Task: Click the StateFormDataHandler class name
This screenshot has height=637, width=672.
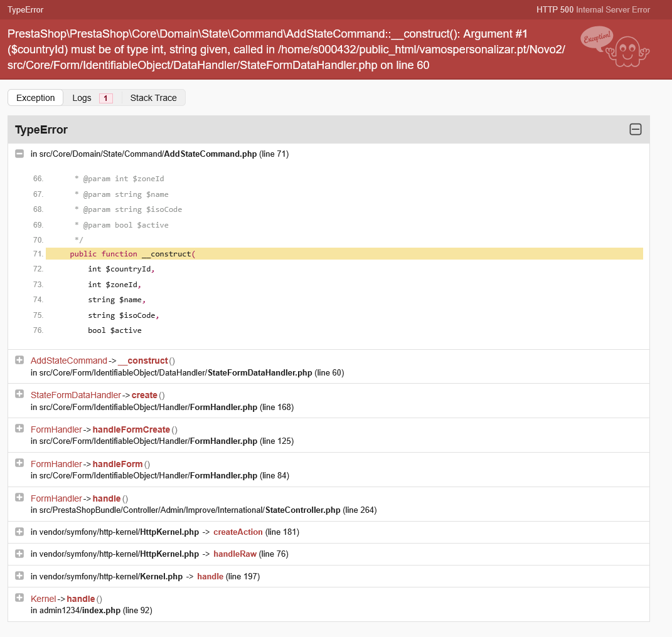Action: coord(76,395)
